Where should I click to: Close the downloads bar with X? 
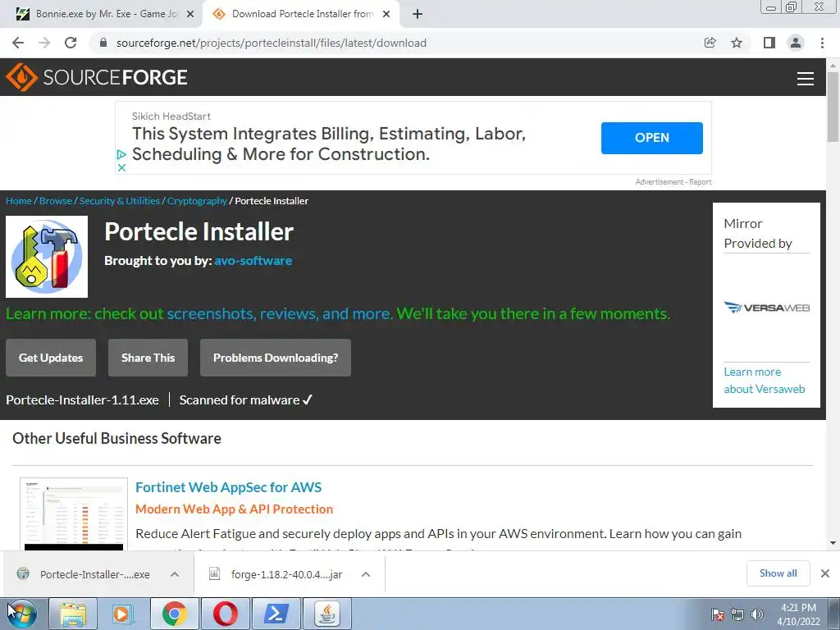coord(825,573)
